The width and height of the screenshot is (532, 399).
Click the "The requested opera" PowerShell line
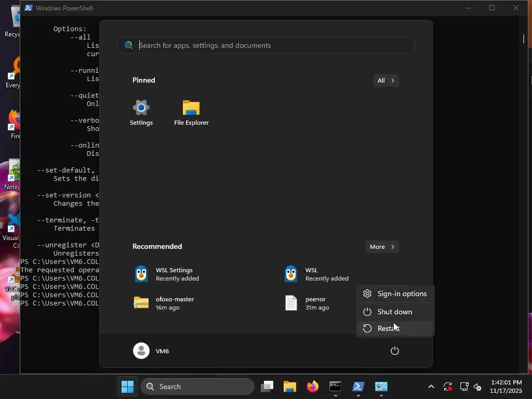[x=59, y=270]
